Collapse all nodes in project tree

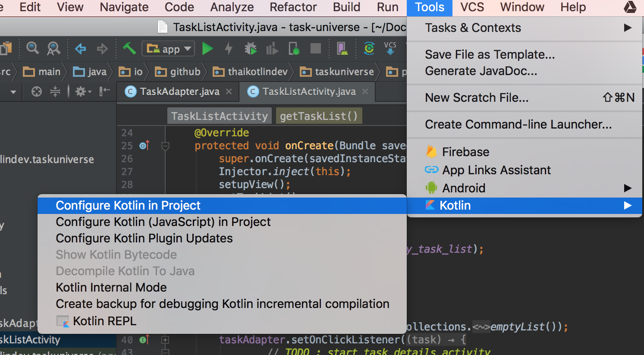point(55,91)
